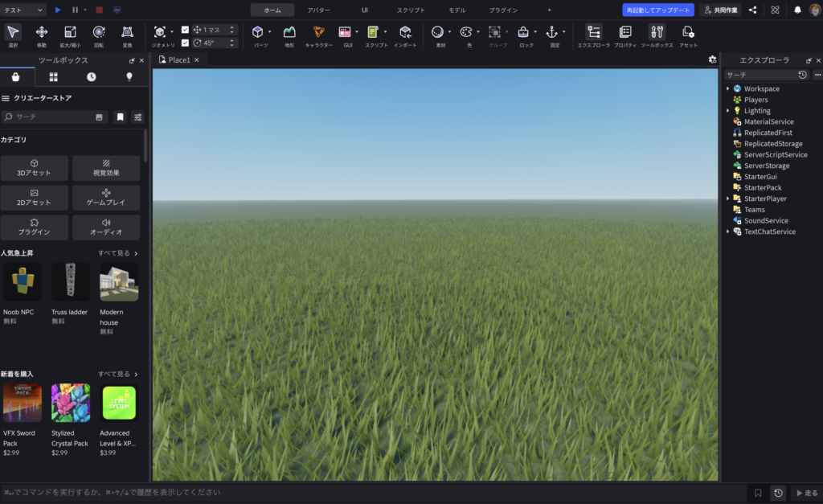Expand the StarterPlayer tree node
The image size is (823, 504).
coord(728,199)
